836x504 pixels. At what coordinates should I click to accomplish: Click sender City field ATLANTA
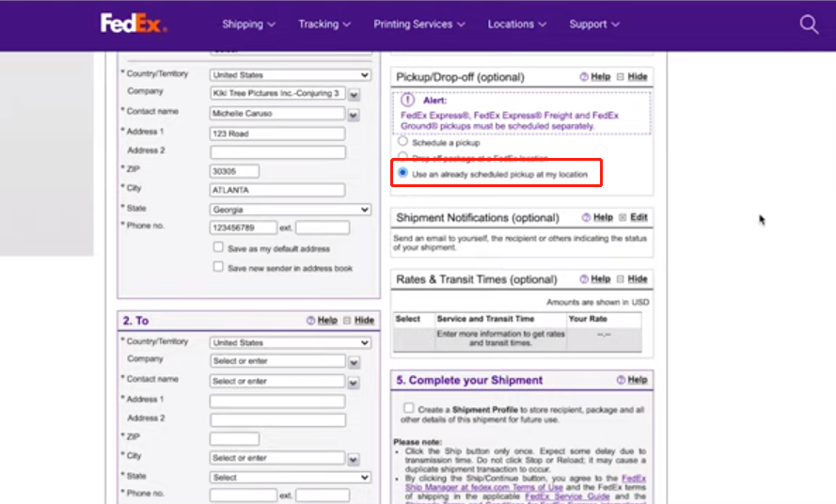[x=277, y=190]
